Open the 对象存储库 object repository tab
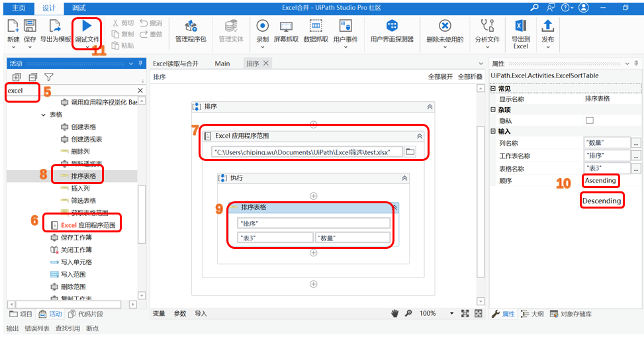 click(x=571, y=314)
